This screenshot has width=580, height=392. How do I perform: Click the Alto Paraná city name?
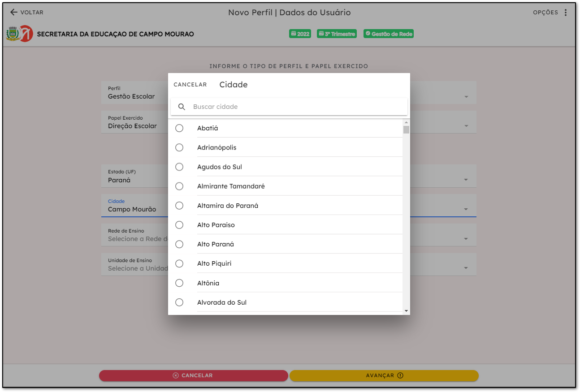(x=216, y=244)
